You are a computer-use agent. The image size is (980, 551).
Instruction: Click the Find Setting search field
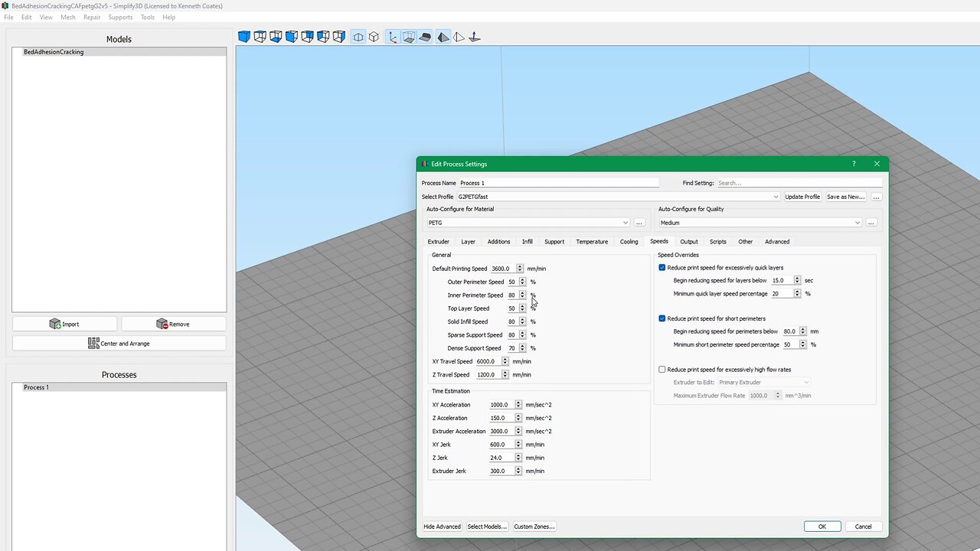(799, 183)
